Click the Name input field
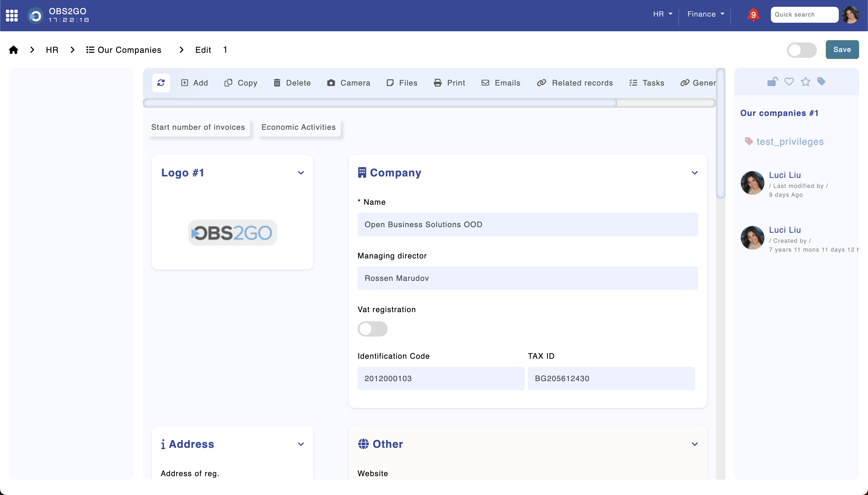The width and height of the screenshot is (868, 495). (527, 224)
